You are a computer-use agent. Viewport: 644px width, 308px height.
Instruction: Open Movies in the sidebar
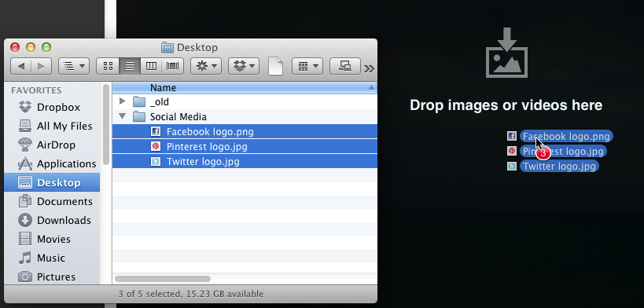[x=52, y=239]
